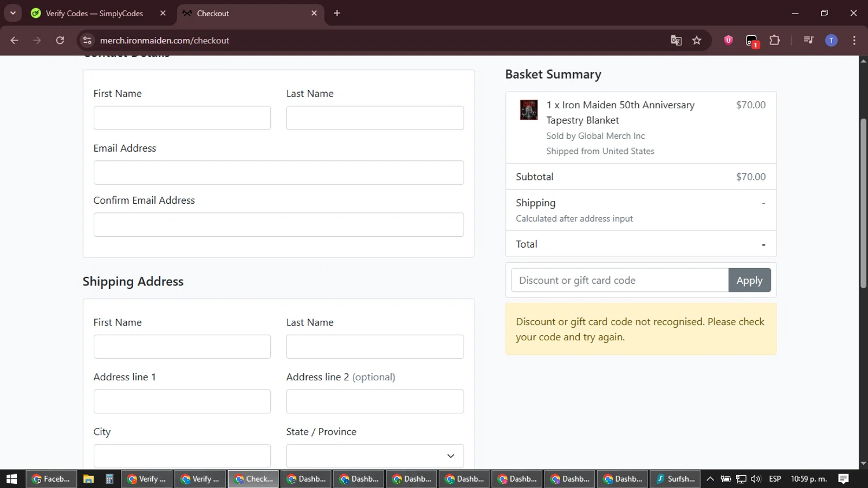Open the Extensions puzzle-piece menu

pyautogui.click(x=775, y=41)
